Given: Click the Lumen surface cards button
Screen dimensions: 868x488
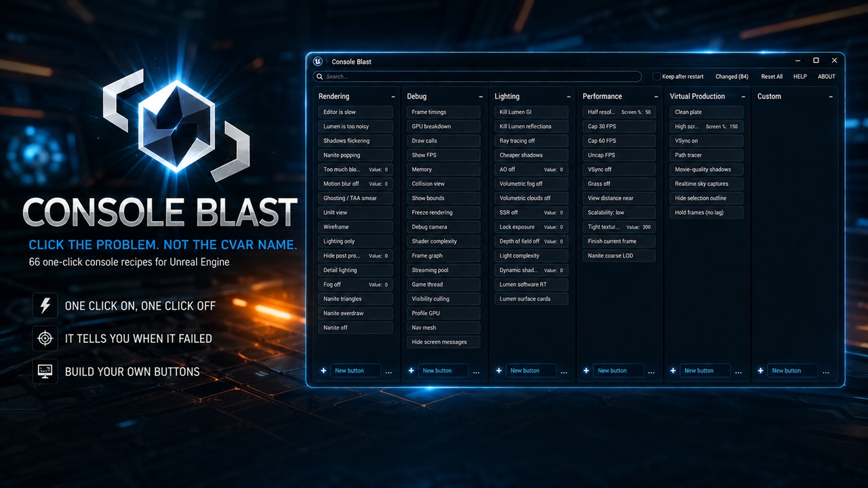Looking at the screenshot, I should (x=531, y=299).
